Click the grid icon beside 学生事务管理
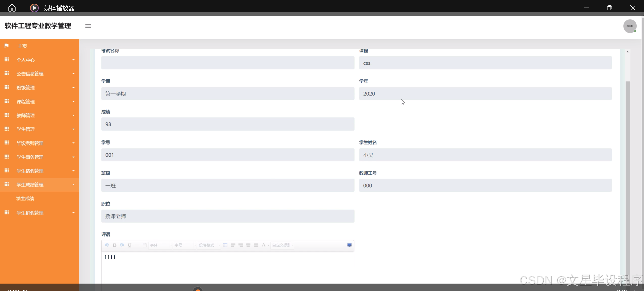Screen dimensions: 644x291 (7, 157)
